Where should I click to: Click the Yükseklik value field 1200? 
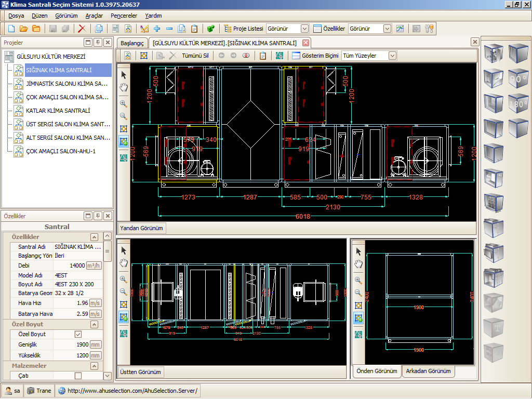pyautogui.click(x=72, y=355)
